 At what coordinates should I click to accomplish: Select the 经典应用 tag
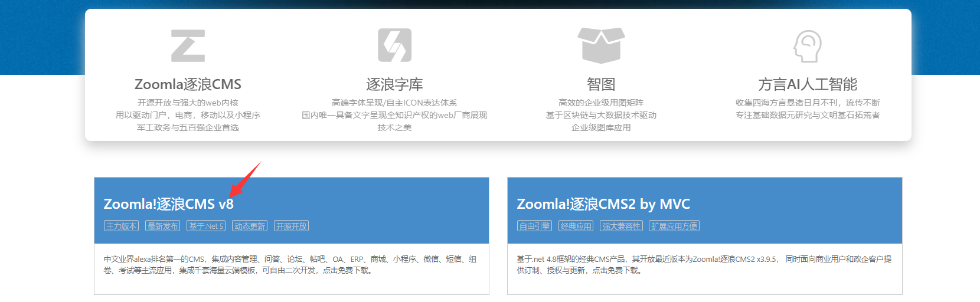coord(576,226)
